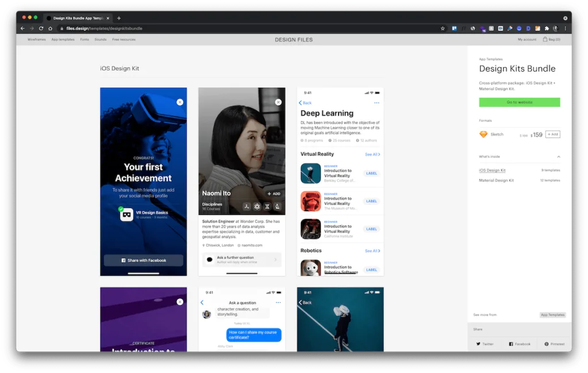Open the Free resources menu
The width and height of the screenshot is (588, 373).
[x=124, y=40]
